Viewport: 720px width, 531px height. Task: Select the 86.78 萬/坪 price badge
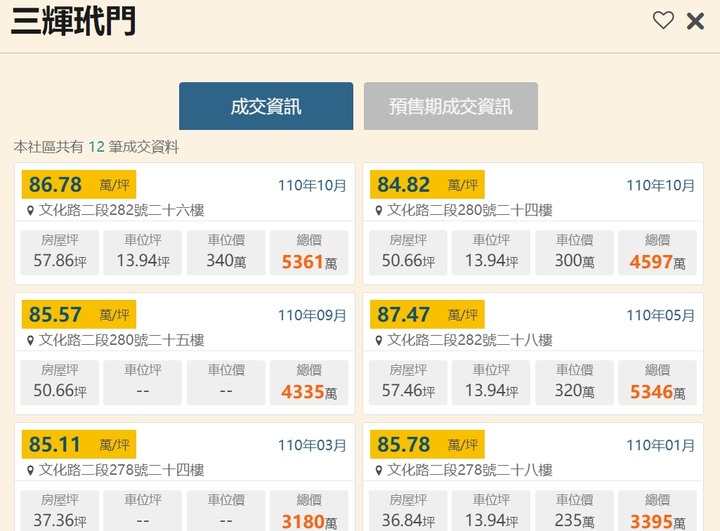(x=79, y=185)
